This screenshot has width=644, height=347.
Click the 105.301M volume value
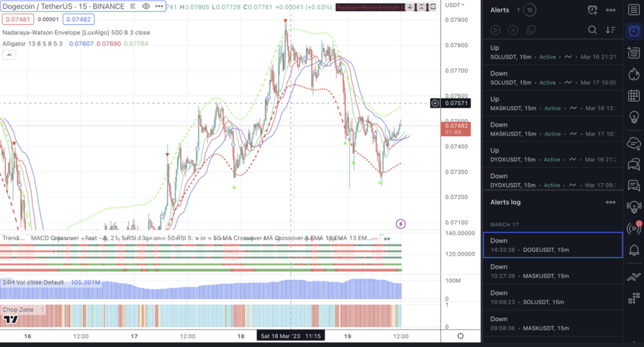85,283
